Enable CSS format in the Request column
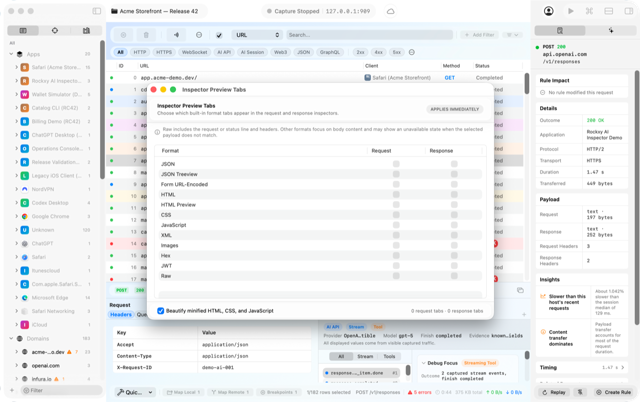Screen dimensions: 640x402 396,215
